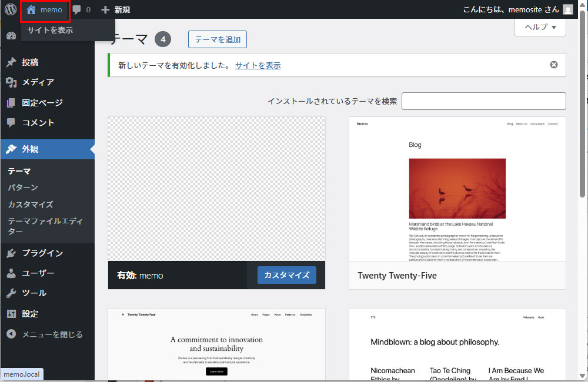Dismiss the theme activated notice

point(554,65)
